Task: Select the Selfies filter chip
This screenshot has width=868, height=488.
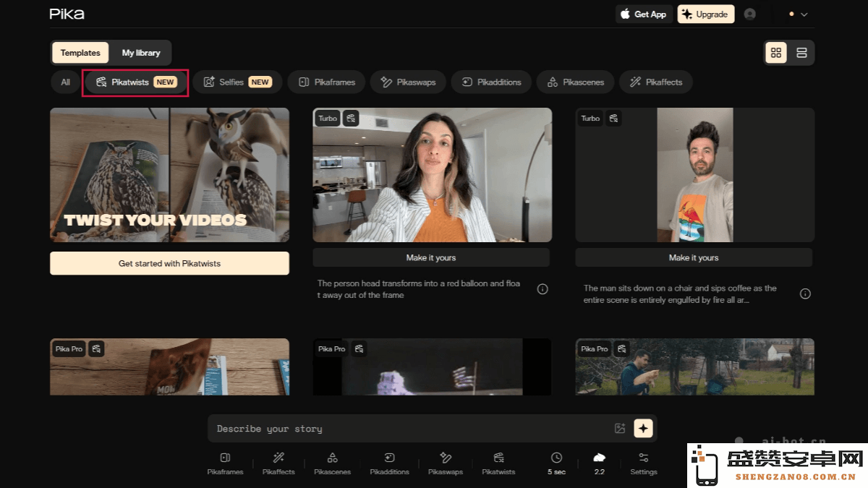Action: point(237,82)
